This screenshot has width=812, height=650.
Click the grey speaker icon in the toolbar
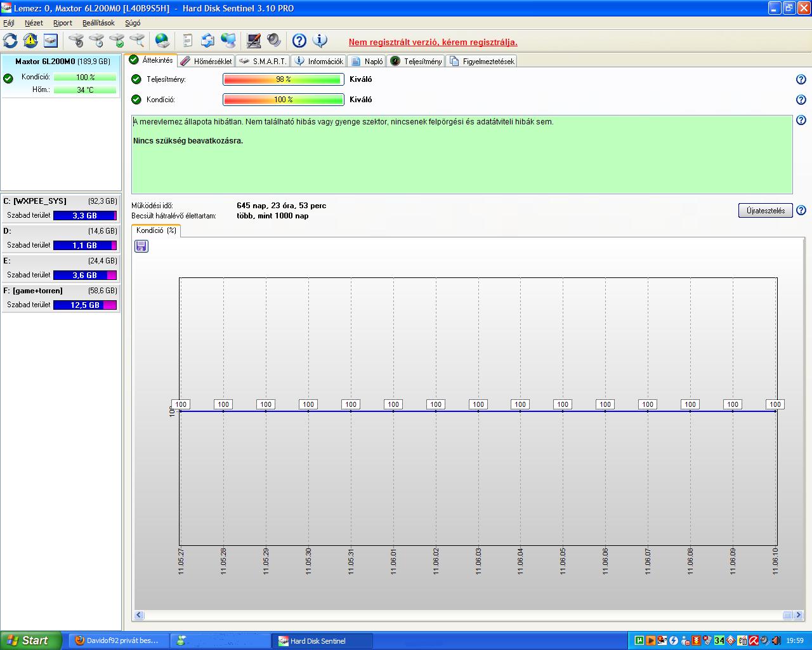274,41
